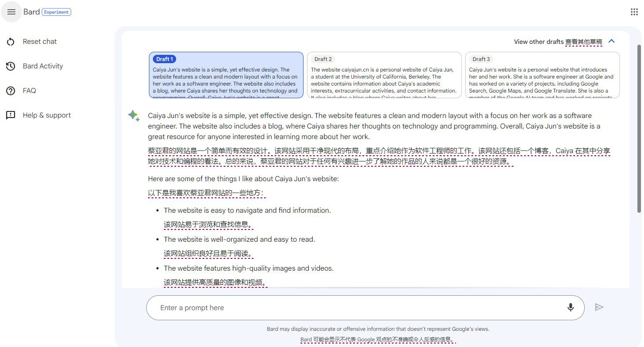This screenshot has width=644, height=347.
Task: Click the microphone voice input icon
Action: coord(571,308)
